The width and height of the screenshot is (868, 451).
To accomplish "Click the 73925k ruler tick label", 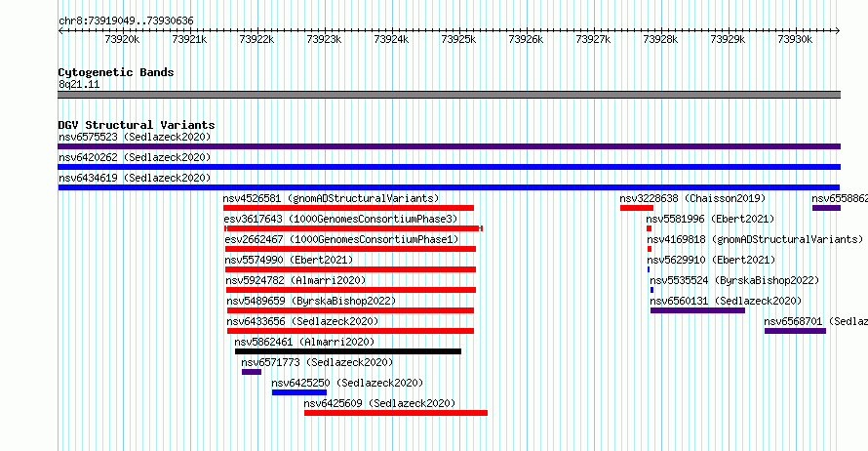I will pos(459,39).
